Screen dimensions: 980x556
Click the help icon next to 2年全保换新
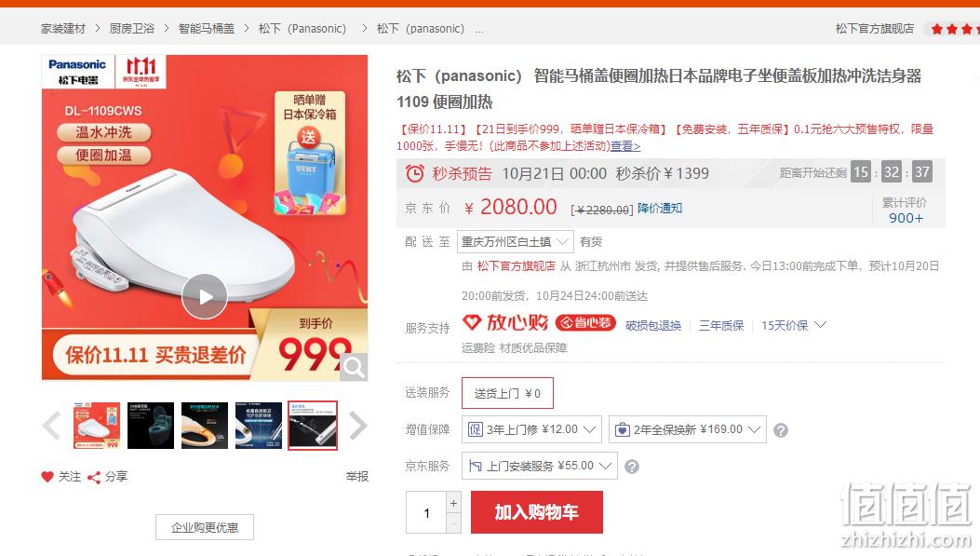781,430
